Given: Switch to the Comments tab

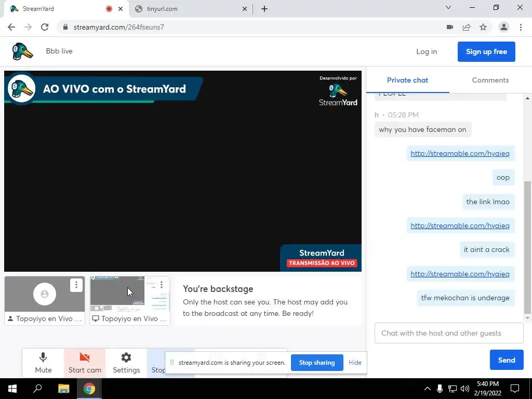Looking at the screenshot, I should [490, 80].
